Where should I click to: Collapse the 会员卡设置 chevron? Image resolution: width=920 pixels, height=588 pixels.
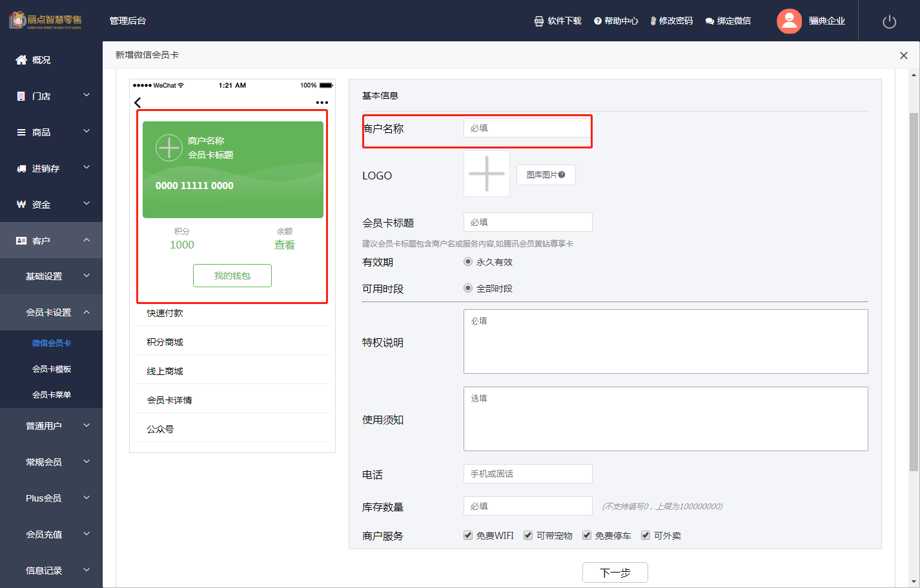(x=87, y=312)
